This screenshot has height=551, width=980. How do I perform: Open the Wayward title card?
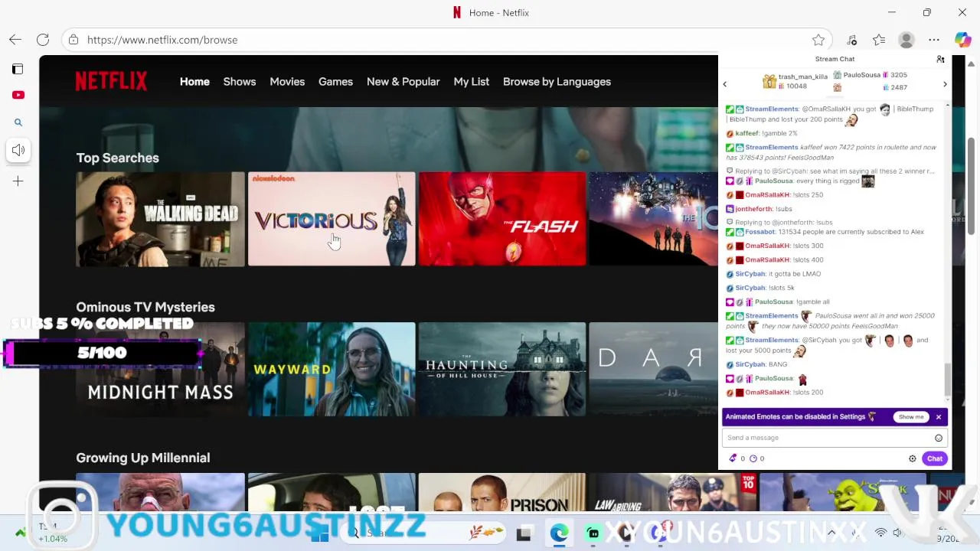(332, 370)
